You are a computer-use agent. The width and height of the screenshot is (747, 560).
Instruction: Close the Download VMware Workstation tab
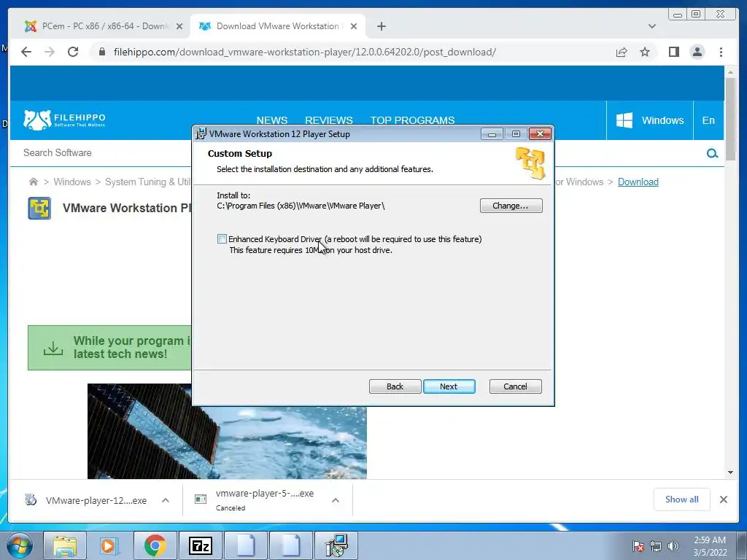coord(354,26)
